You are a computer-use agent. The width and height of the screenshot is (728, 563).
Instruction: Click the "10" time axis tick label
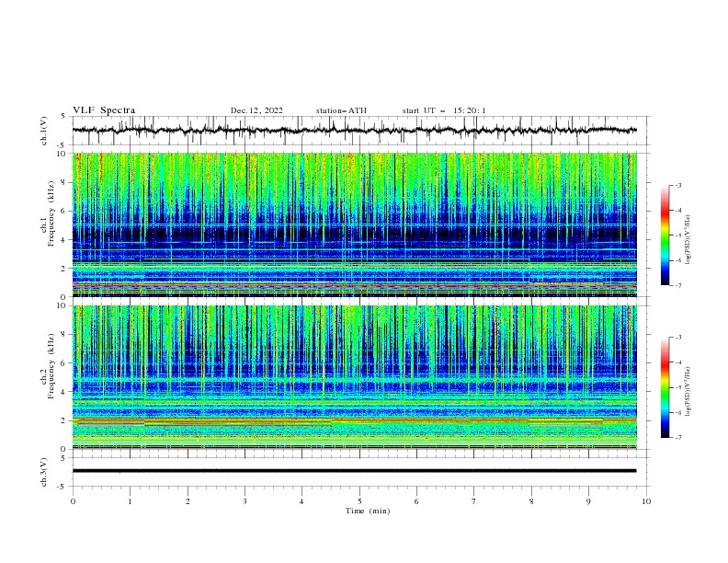646,501
